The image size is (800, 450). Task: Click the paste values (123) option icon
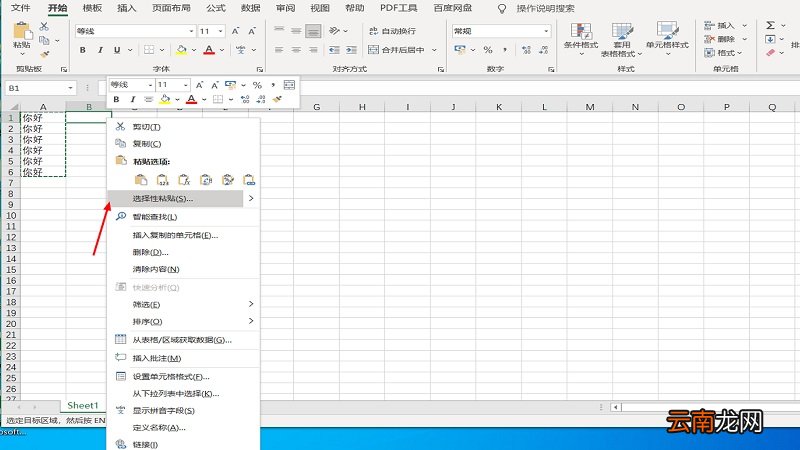pyautogui.click(x=163, y=180)
